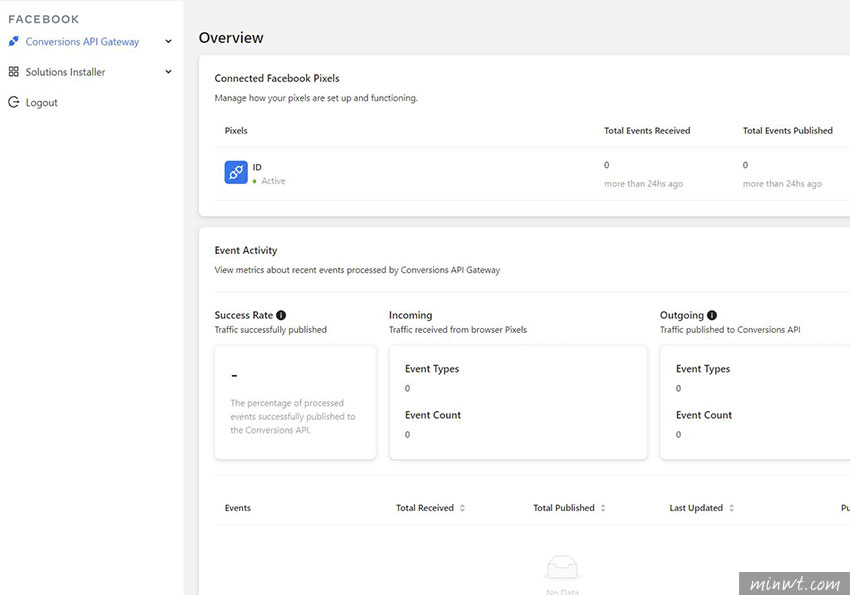Sort events by Total Published arrows
Image resolution: width=850 pixels, height=595 pixels.
point(603,508)
